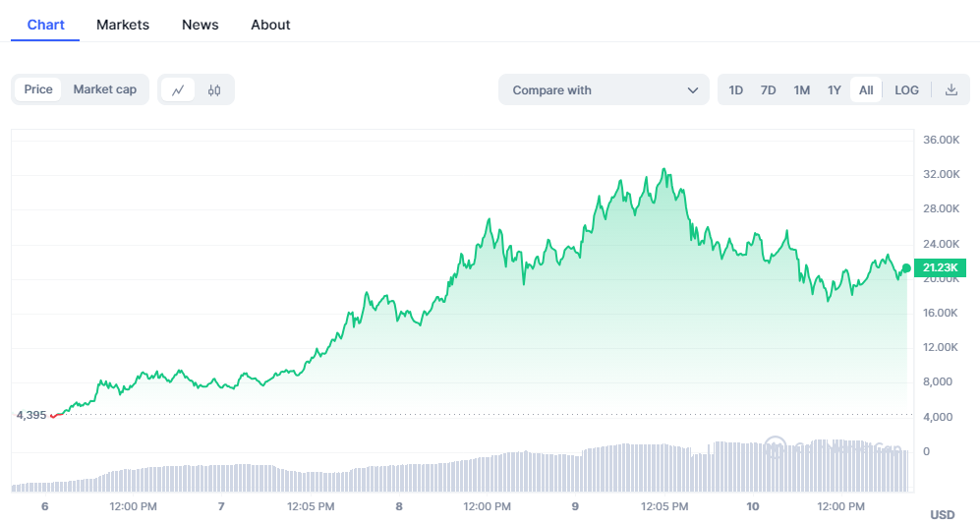Open the Compare with dropdown
The width and height of the screenshot is (980, 526).
coord(603,89)
